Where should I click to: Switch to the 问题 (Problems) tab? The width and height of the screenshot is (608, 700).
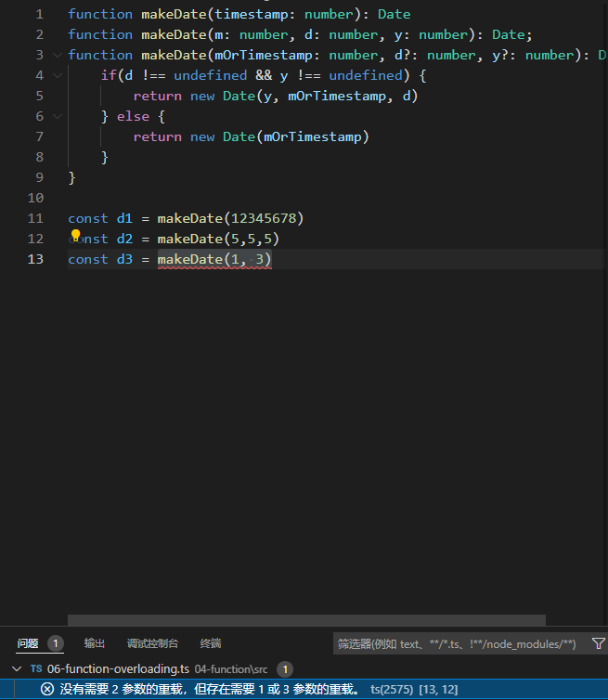point(28,643)
